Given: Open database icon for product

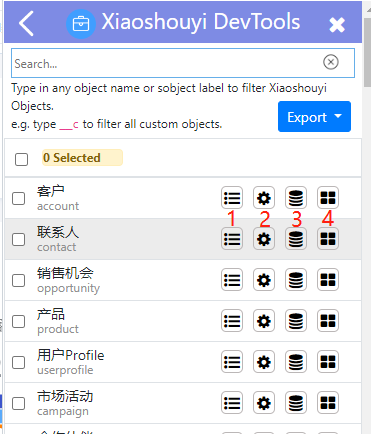Looking at the screenshot, I should coord(296,321).
